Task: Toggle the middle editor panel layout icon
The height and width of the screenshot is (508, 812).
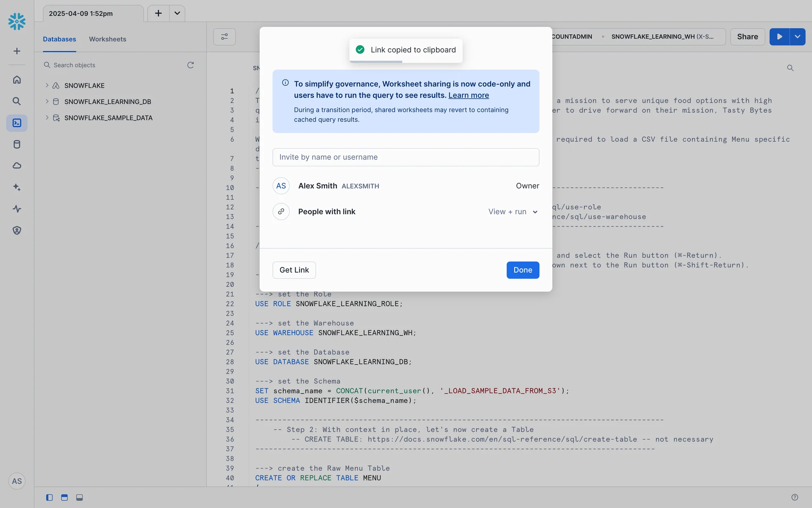Action: click(x=64, y=497)
